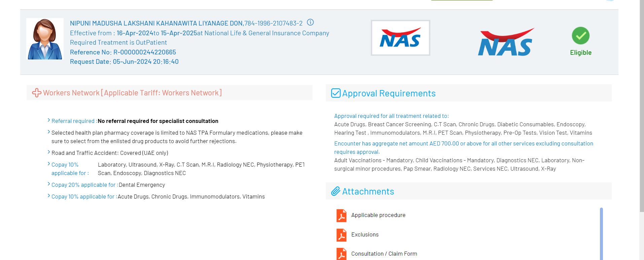Open the Applicable procedure PDF icon
644x260 pixels.
click(x=341, y=215)
